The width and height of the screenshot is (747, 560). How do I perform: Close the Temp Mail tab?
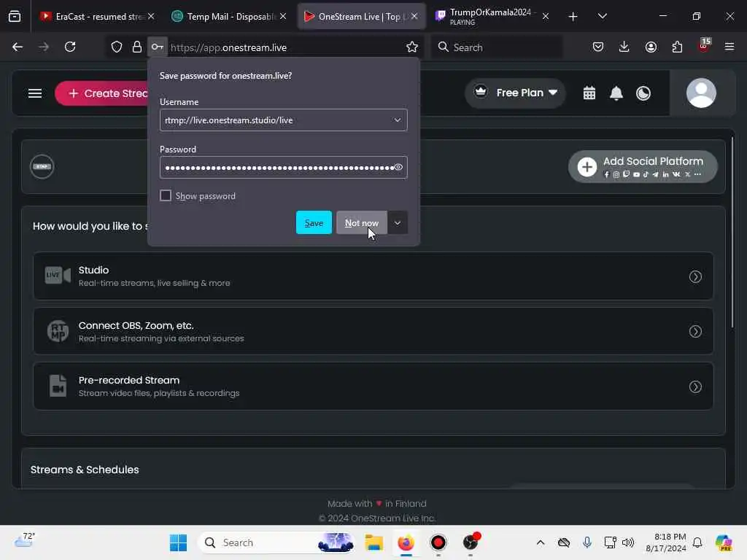(x=283, y=16)
